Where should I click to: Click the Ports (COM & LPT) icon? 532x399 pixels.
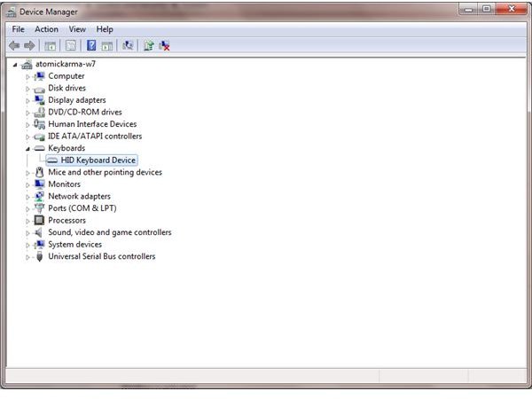(39, 208)
